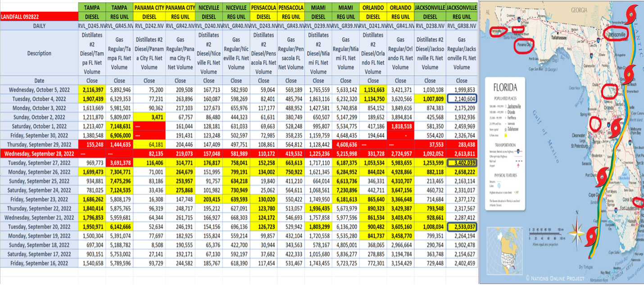Click the RVL_GR42.NV code cell

click(x=180, y=26)
